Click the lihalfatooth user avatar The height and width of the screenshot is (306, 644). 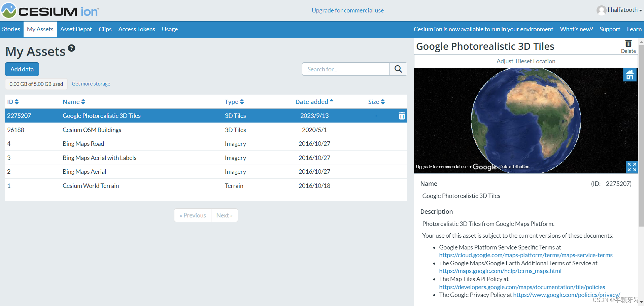tap(601, 10)
